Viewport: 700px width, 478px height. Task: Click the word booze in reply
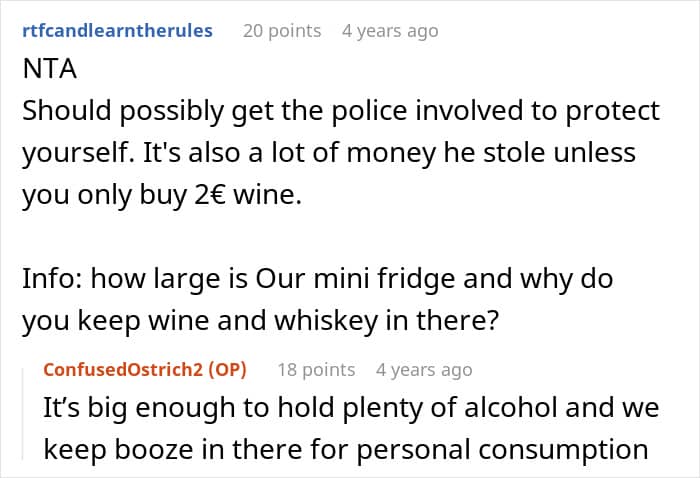pos(154,449)
